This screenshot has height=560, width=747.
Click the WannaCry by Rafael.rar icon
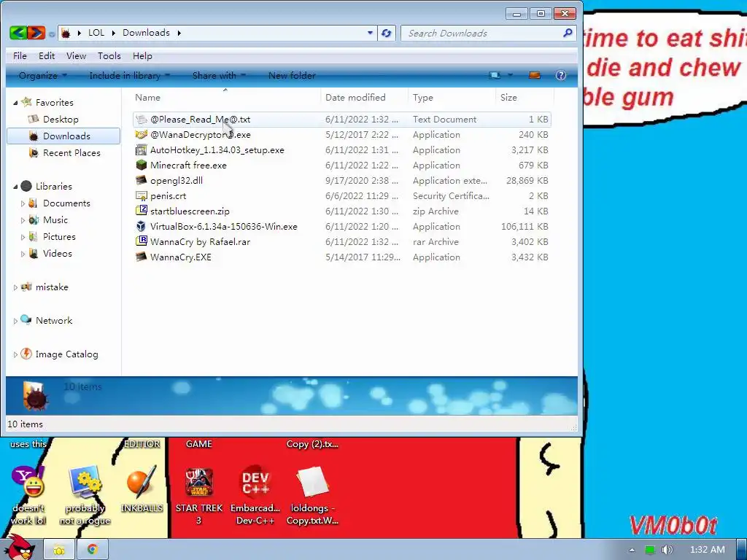141,241
